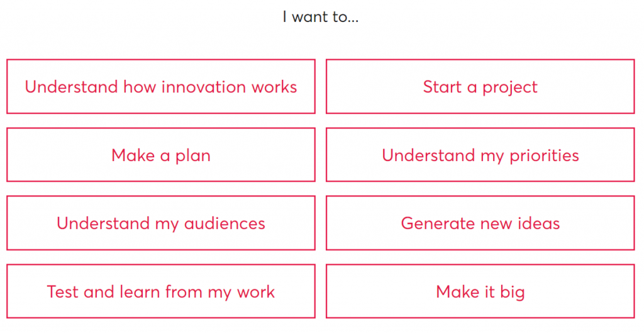Open 'Understand my priorities'
Image resolution: width=644 pixels, height=334 pixels.
coord(480,155)
